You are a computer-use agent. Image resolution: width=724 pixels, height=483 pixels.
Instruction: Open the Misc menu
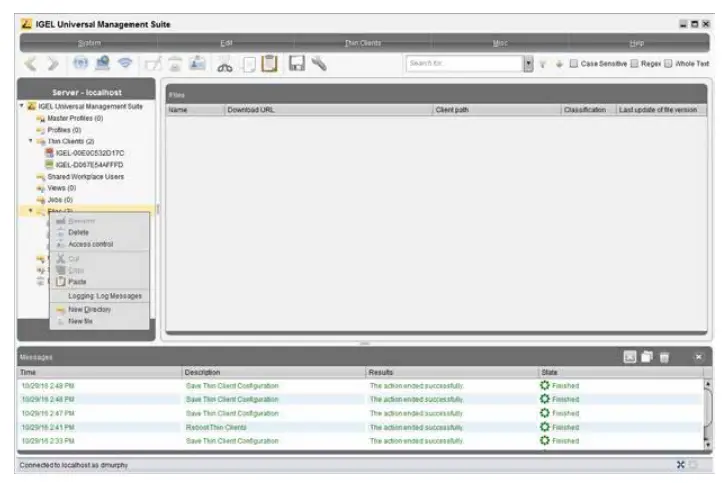click(500, 43)
